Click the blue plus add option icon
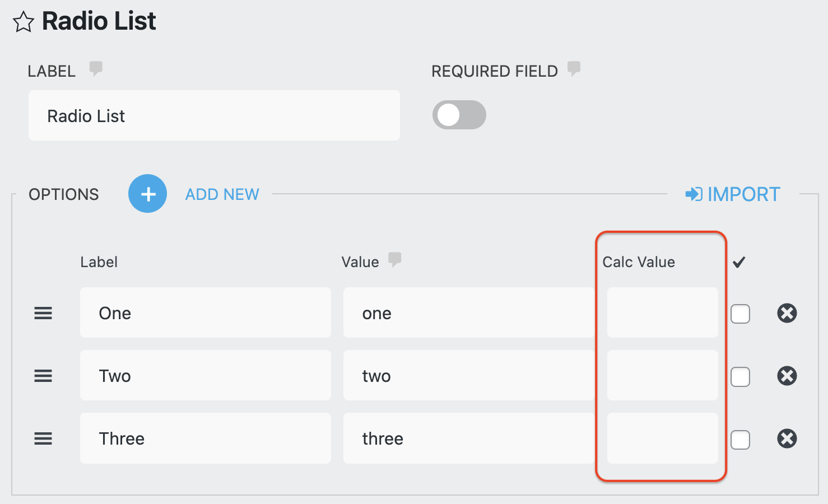This screenshot has width=828, height=504. click(x=147, y=194)
